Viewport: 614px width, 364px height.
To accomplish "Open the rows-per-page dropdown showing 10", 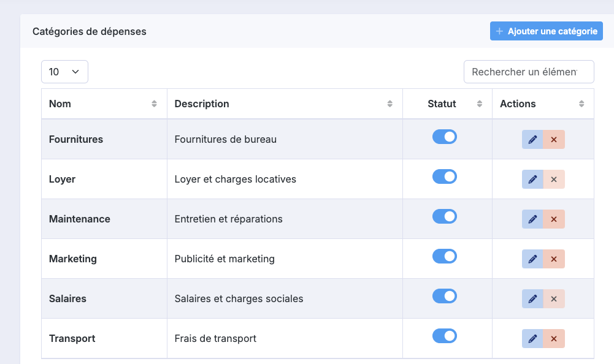I will click(64, 72).
